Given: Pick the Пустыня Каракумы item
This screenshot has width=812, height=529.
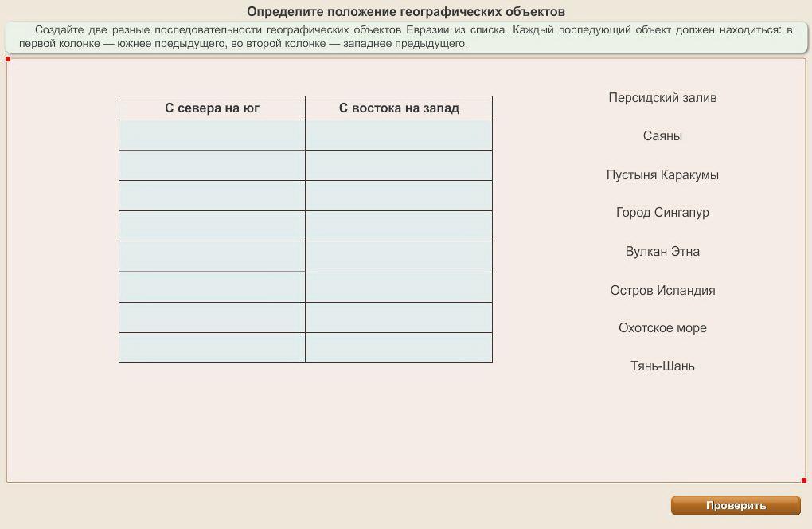Looking at the screenshot, I should click(662, 174).
